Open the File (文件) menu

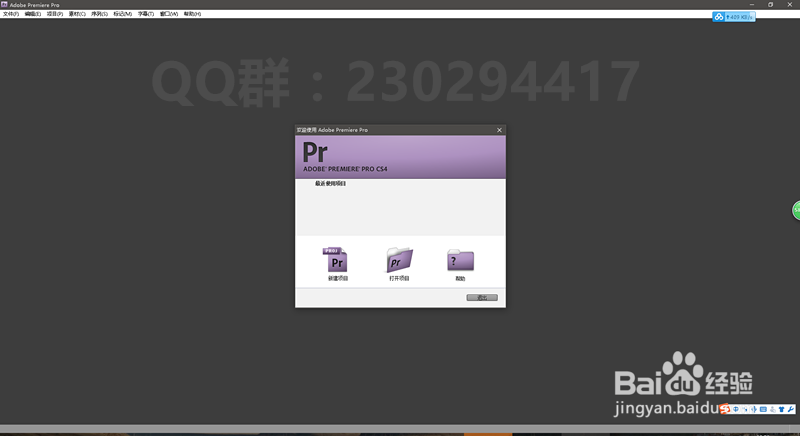(11, 14)
